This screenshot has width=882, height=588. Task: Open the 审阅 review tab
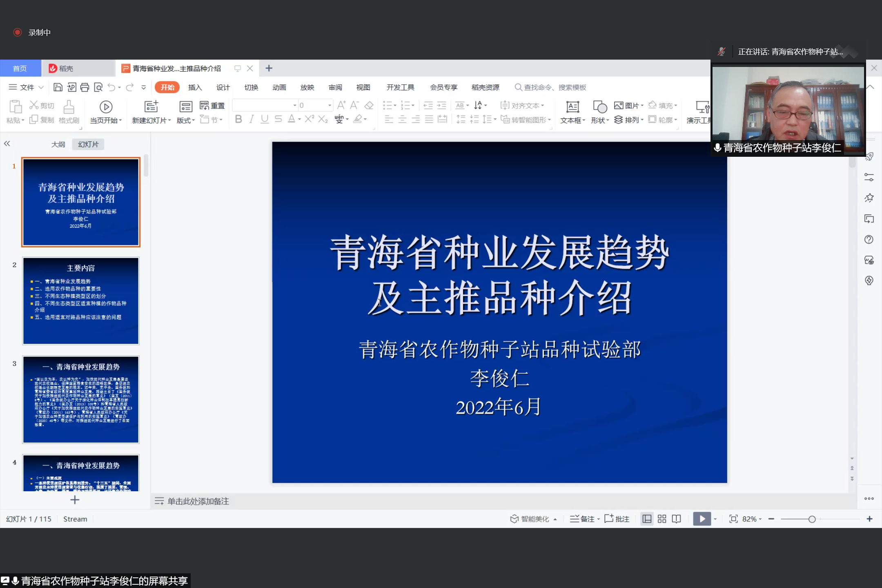click(x=335, y=87)
